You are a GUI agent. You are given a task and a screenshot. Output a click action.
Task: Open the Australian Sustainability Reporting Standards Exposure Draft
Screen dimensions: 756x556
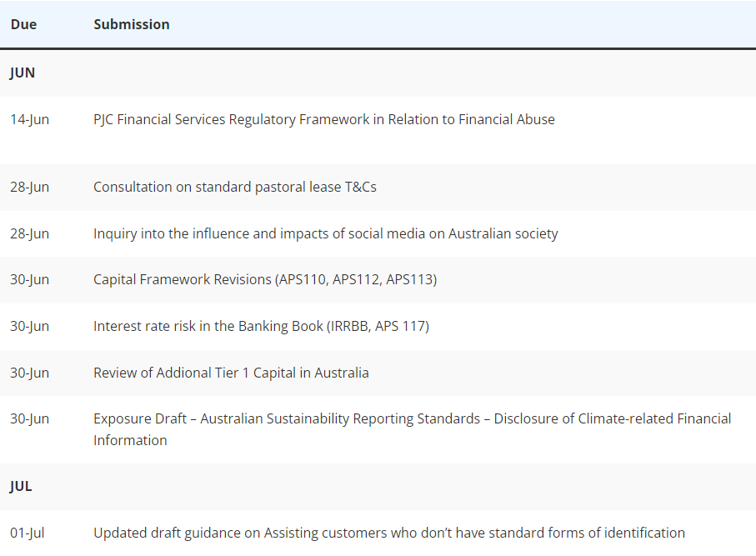pyautogui.click(x=413, y=429)
